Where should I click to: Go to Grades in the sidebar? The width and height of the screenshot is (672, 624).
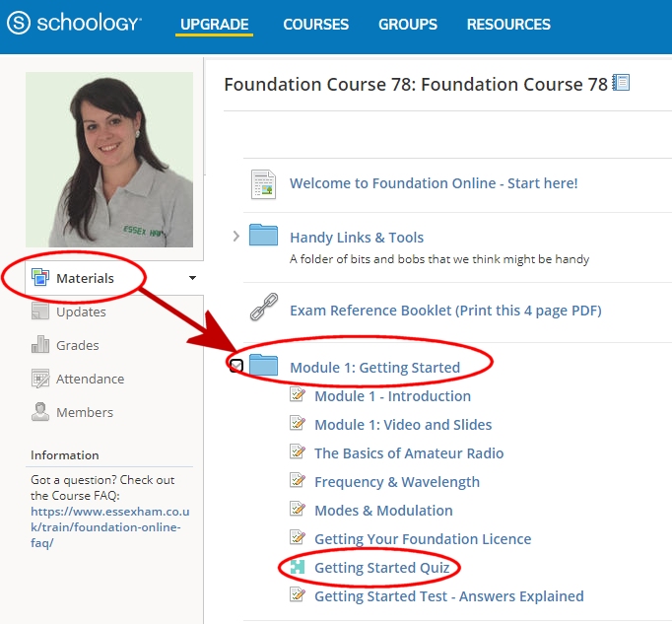pos(78,345)
